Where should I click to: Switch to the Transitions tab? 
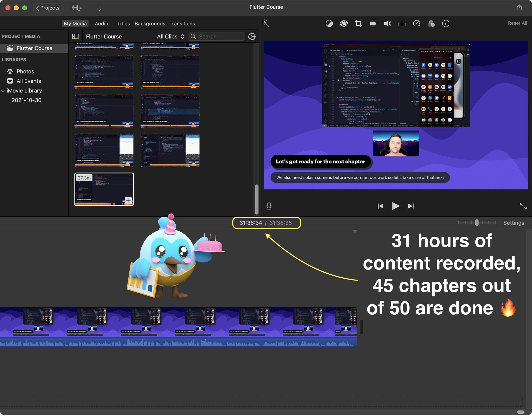182,24
